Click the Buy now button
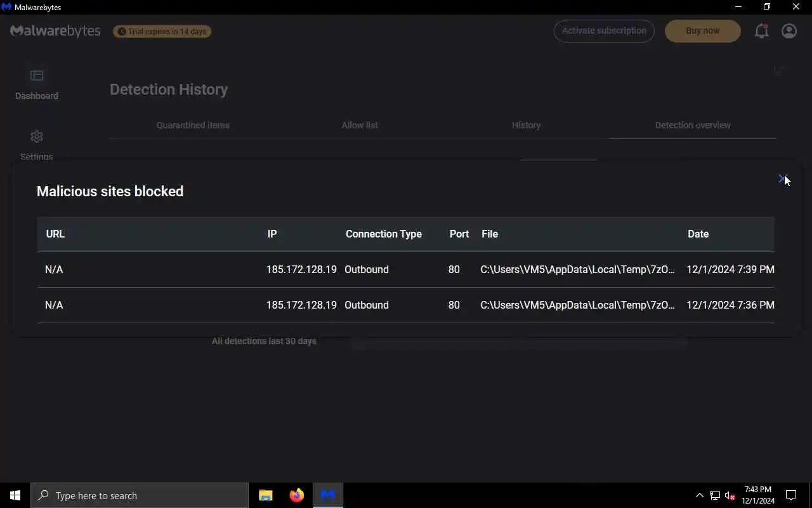 (x=703, y=30)
